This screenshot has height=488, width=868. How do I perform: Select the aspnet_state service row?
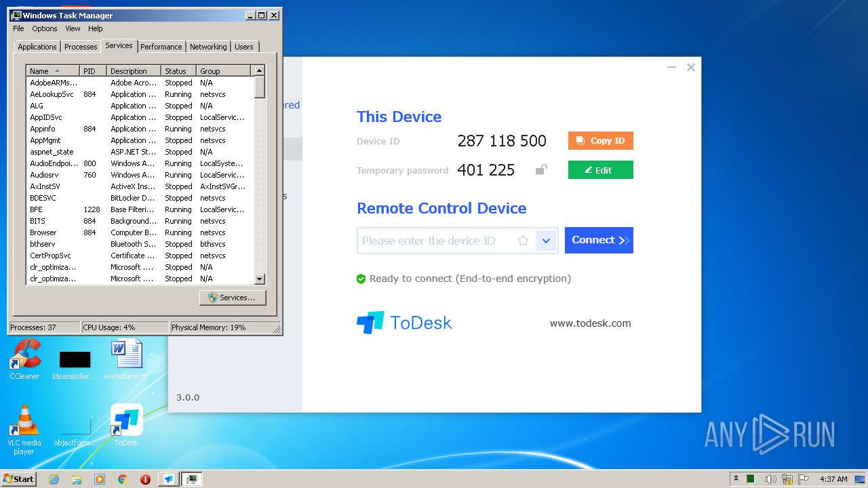pos(140,152)
